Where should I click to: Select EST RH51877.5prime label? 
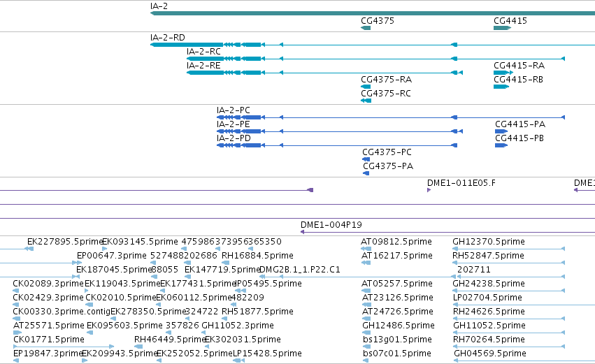[257, 312]
